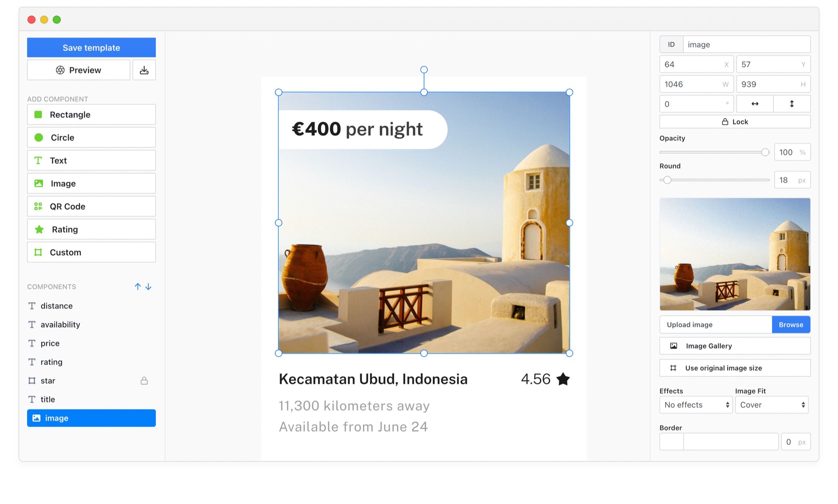Insert a QR Code component
This screenshot has width=838, height=504.
pyautogui.click(x=91, y=206)
